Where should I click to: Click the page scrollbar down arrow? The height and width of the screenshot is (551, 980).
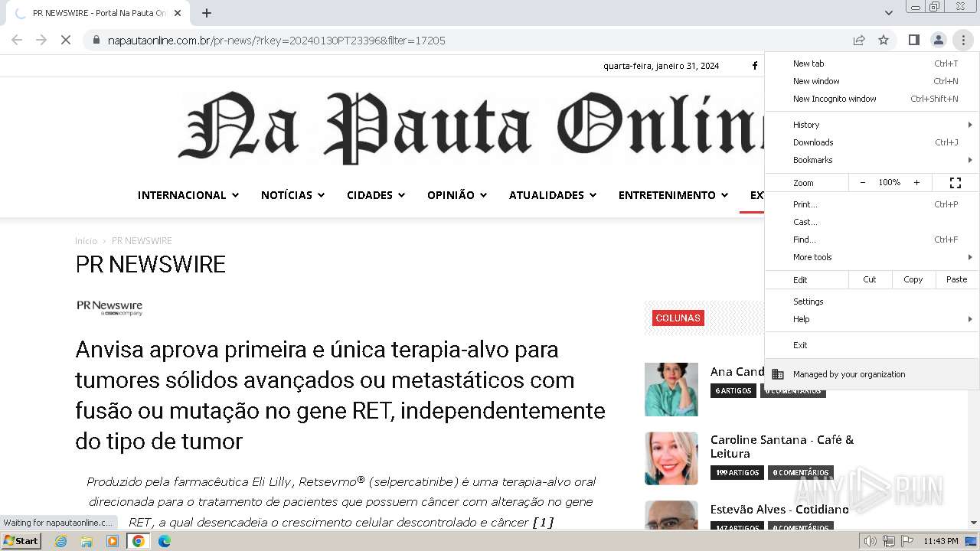click(x=973, y=523)
